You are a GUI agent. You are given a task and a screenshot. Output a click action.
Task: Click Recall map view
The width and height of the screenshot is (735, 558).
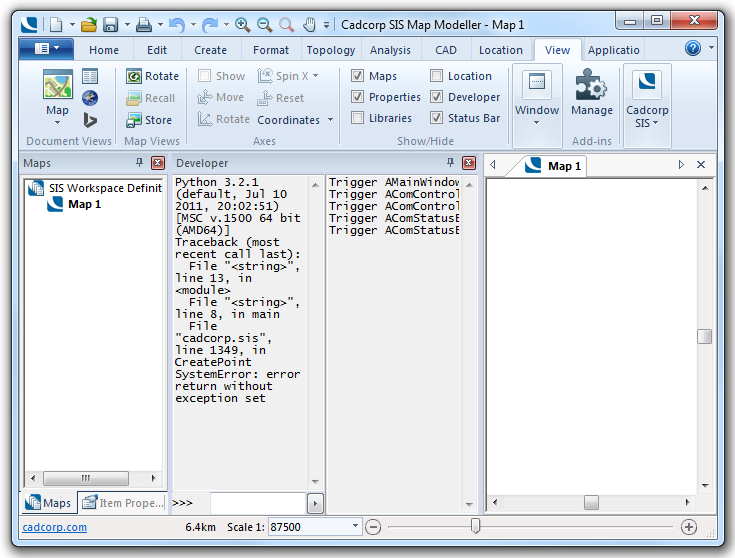click(x=150, y=98)
